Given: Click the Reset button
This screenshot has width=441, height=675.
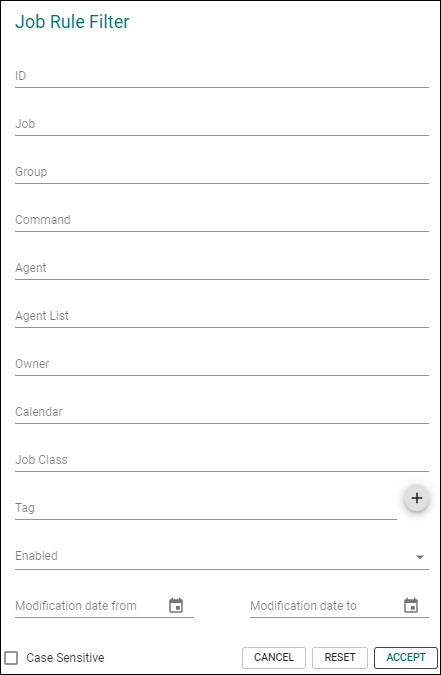Looking at the screenshot, I should pyautogui.click(x=340, y=657).
